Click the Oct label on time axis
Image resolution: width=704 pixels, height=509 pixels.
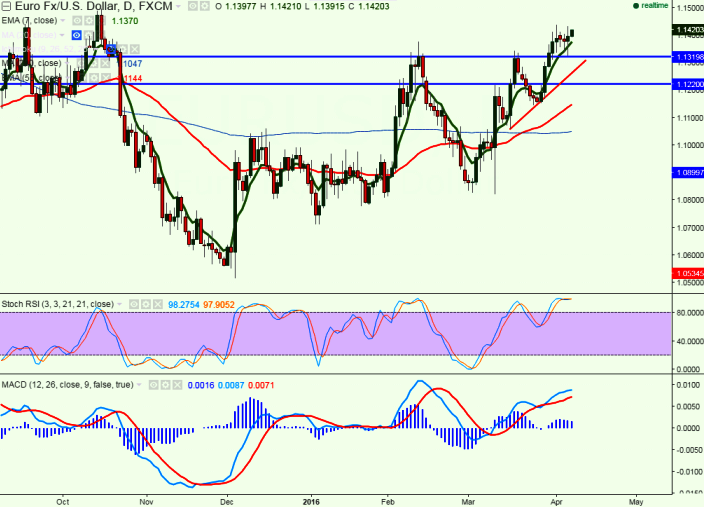tap(63, 502)
